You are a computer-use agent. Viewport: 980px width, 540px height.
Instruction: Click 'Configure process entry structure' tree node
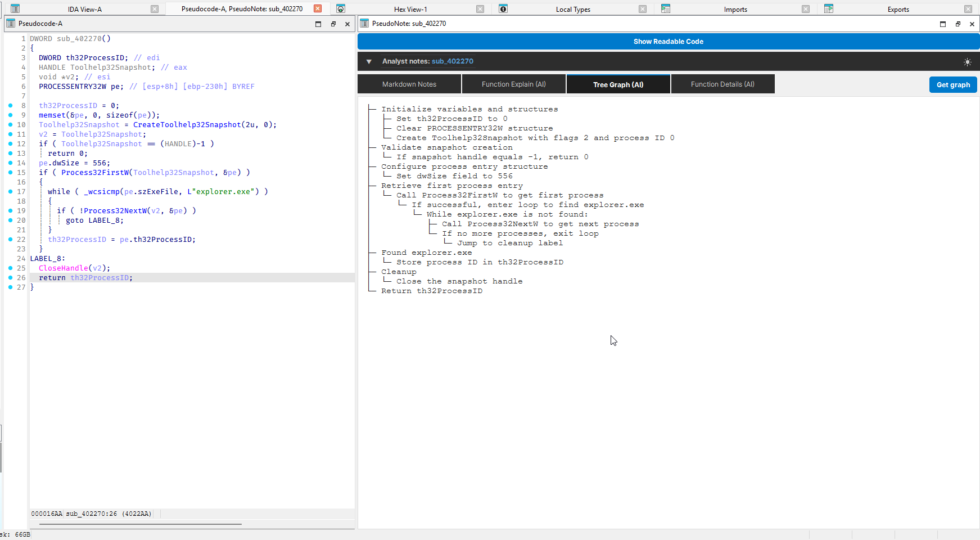tap(464, 166)
